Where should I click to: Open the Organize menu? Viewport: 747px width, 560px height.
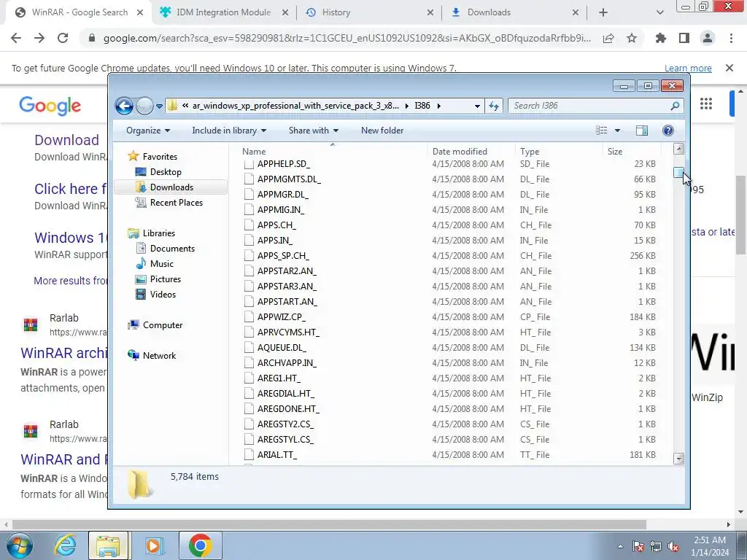click(x=147, y=131)
